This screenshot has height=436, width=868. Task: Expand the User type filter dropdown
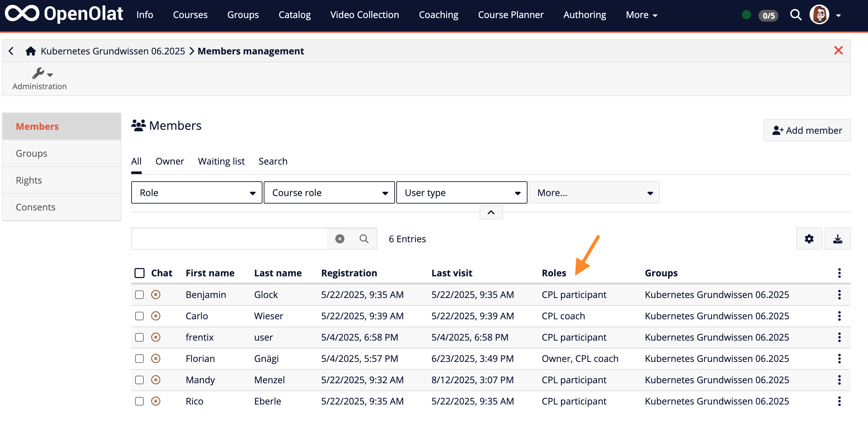pyautogui.click(x=461, y=192)
